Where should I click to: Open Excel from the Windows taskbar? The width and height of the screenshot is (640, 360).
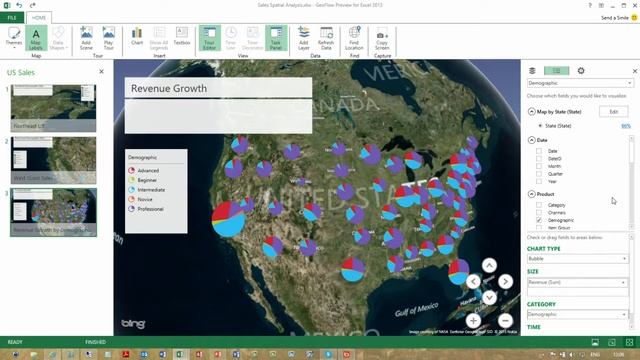point(180,354)
